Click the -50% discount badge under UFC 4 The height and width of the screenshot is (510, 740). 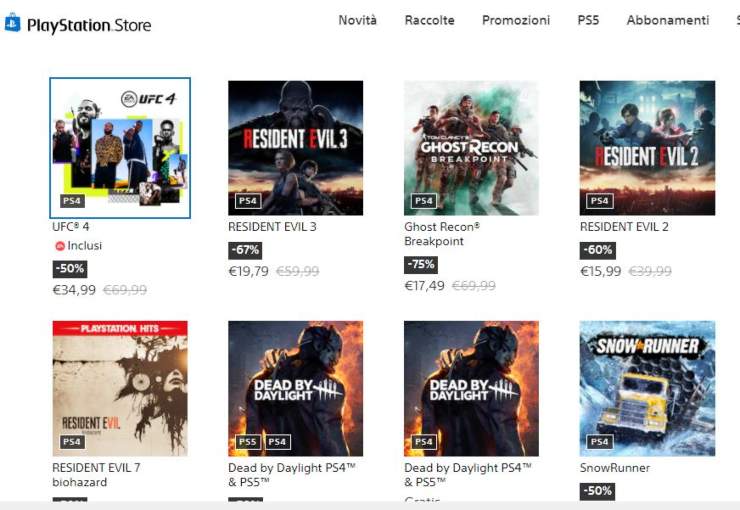70,269
